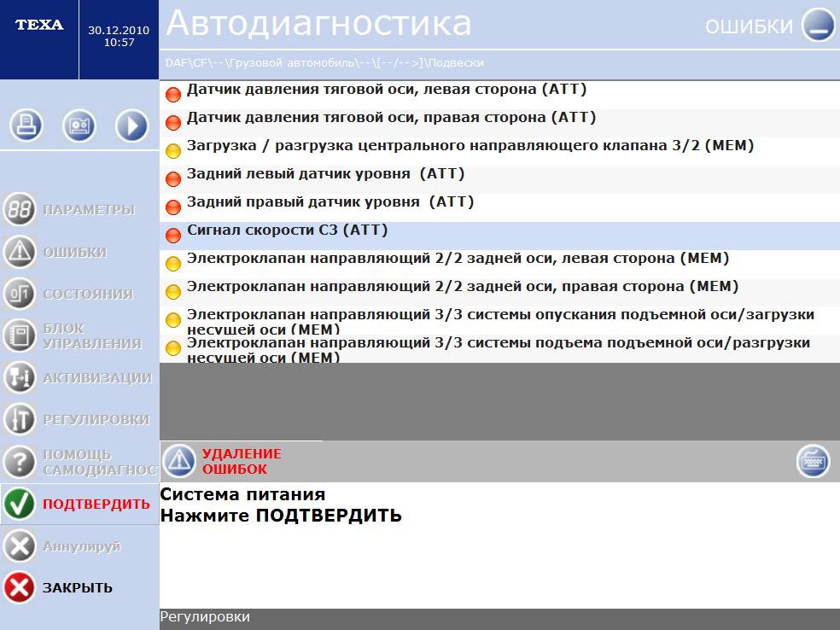Click red dot of Датчик давления, левая сторона
This screenshot has height=630, width=840.
click(173, 95)
